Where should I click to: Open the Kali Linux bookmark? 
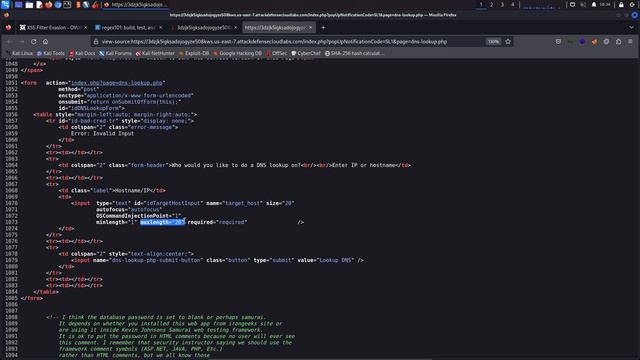pyautogui.click(x=19, y=53)
